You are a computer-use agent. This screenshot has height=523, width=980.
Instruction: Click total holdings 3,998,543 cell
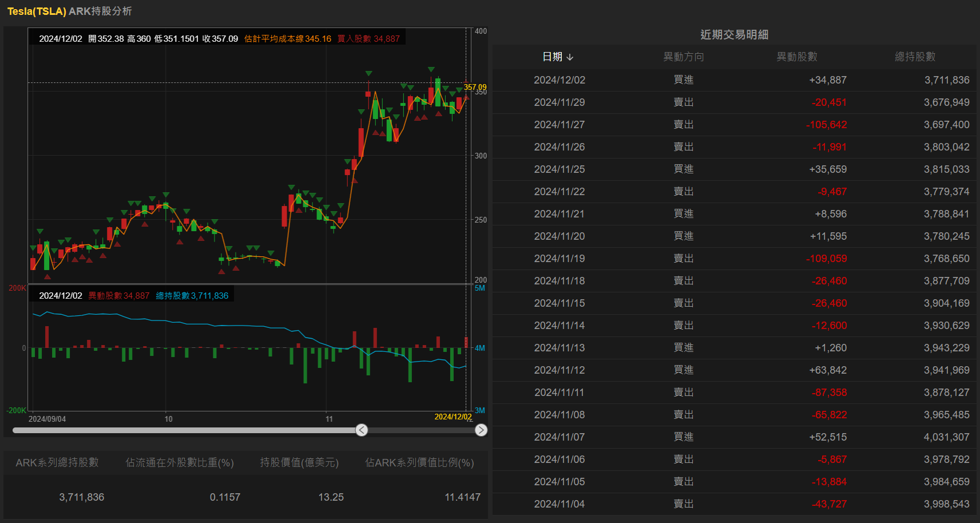pos(946,504)
